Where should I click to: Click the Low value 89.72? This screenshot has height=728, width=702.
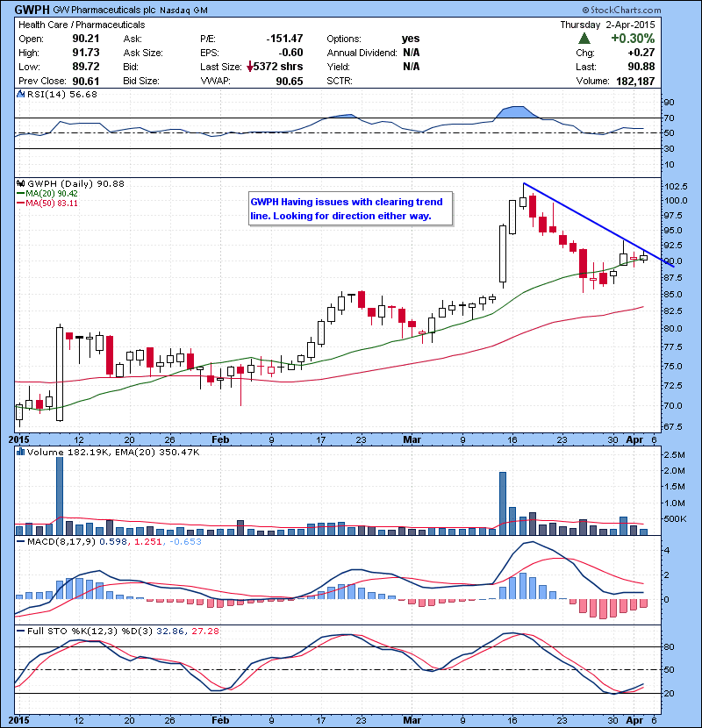86,67
